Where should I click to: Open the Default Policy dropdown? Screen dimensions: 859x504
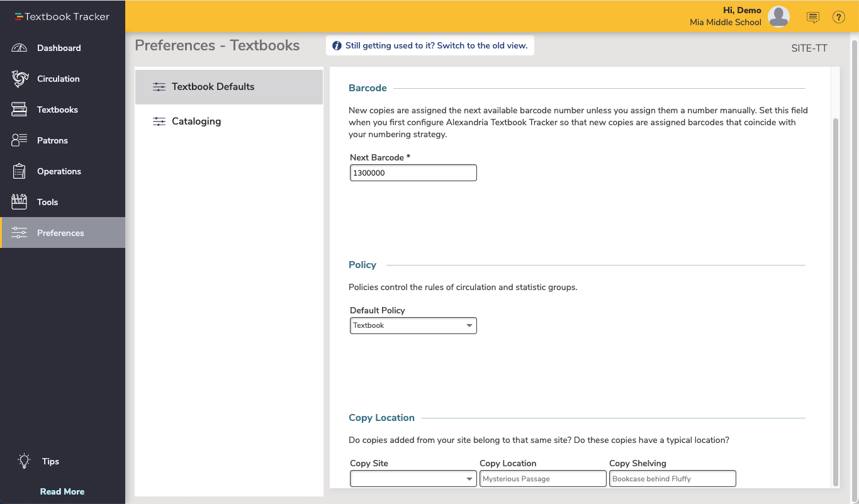(413, 325)
